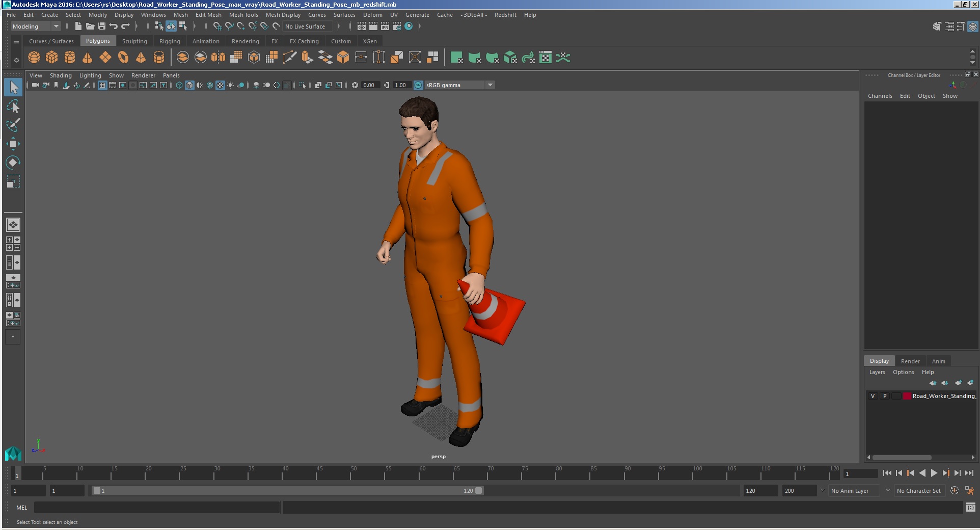Click the Channels menu in Channel Box
This screenshot has height=530, width=980.
pyautogui.click(x=880, y=96)
